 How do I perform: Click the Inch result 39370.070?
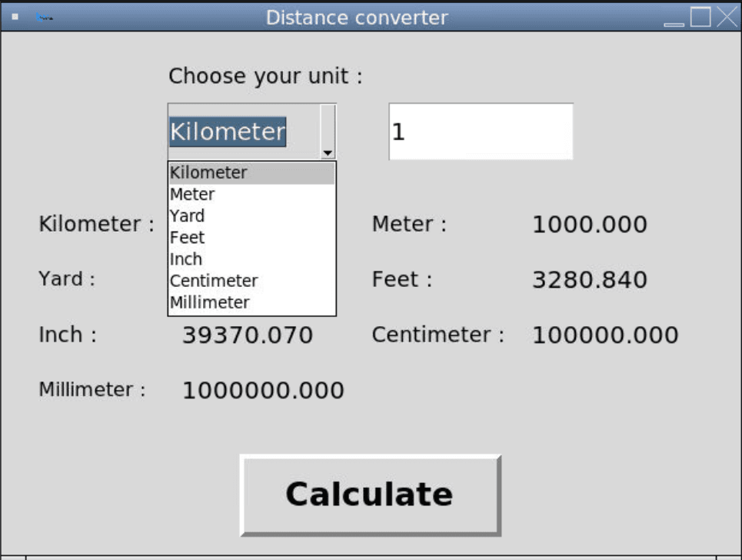pyautogui.click(x=248, y=335)
